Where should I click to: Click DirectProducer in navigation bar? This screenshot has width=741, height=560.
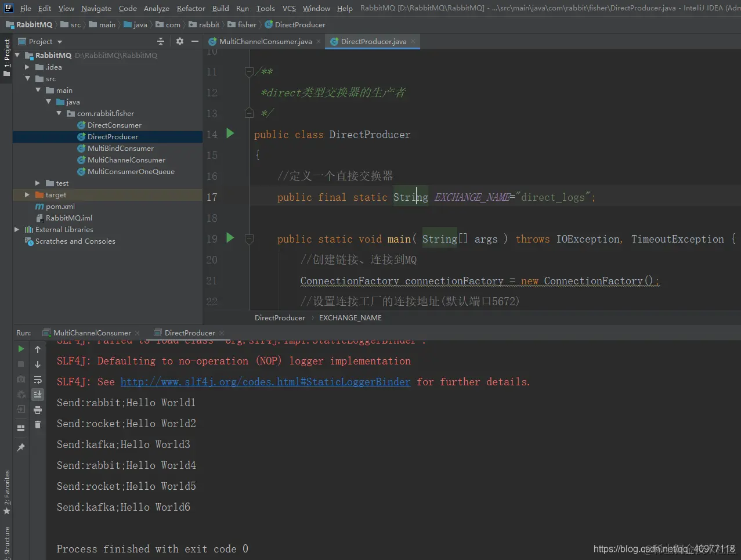295,24
